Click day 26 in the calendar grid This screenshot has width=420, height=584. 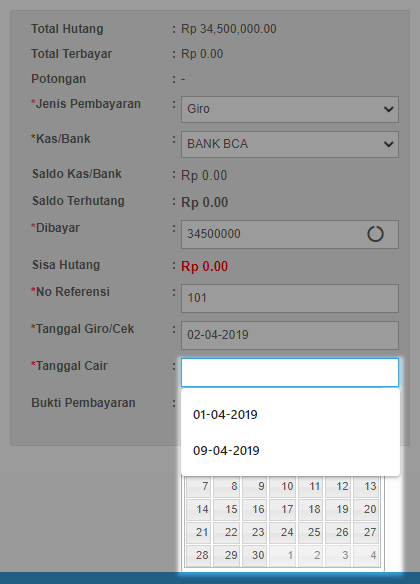[338, 532]
